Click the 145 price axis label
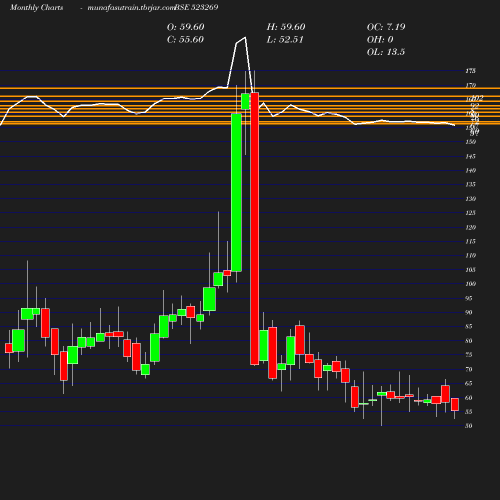This screenshot has width=500, height=500. coord(470,156)
